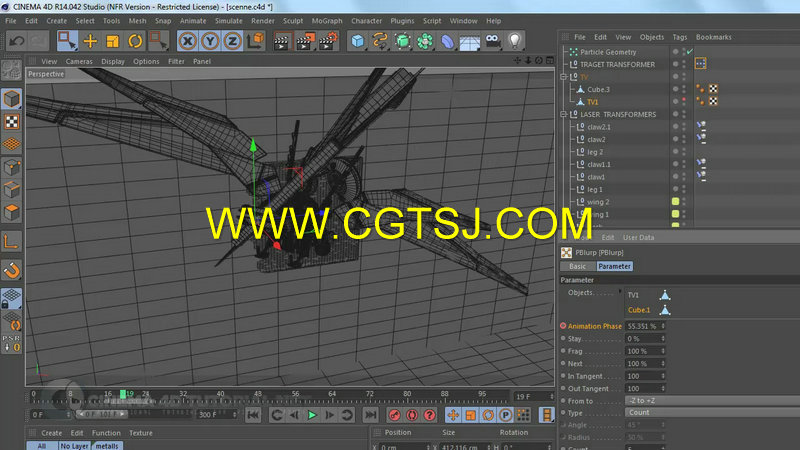Image resolution: width=800 pixels, height=450 pixels.
Task: Go to start of animation
Action: pyautogui.click(x=253, y=415)
